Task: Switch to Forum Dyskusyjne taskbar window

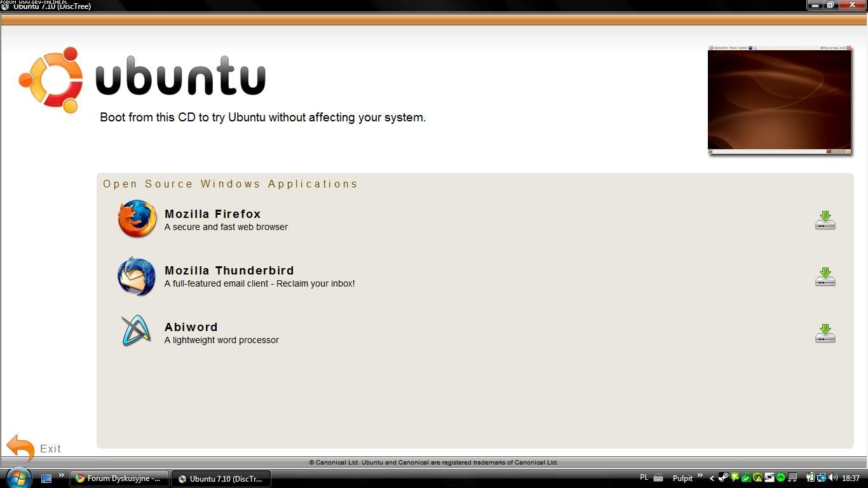Action: tap(119, 478)
